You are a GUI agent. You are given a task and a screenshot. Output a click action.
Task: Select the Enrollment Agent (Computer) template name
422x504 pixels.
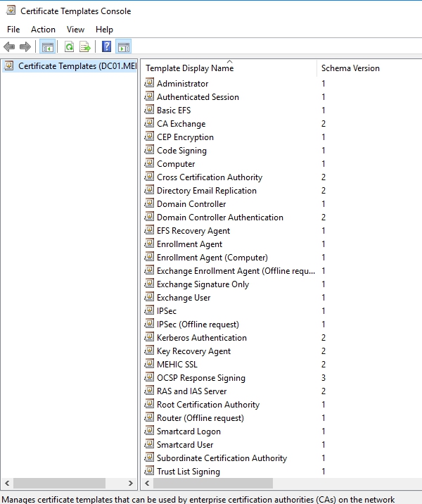click(x=212, y=258)
